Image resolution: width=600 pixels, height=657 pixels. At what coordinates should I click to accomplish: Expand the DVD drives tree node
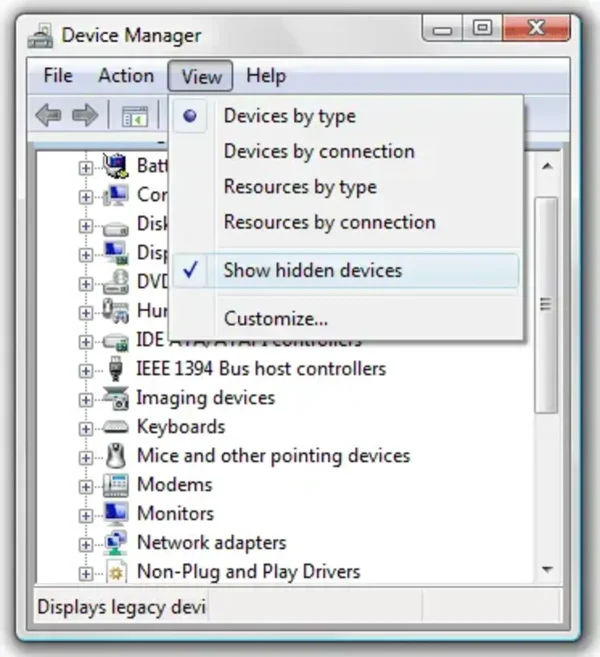[85, 284]
